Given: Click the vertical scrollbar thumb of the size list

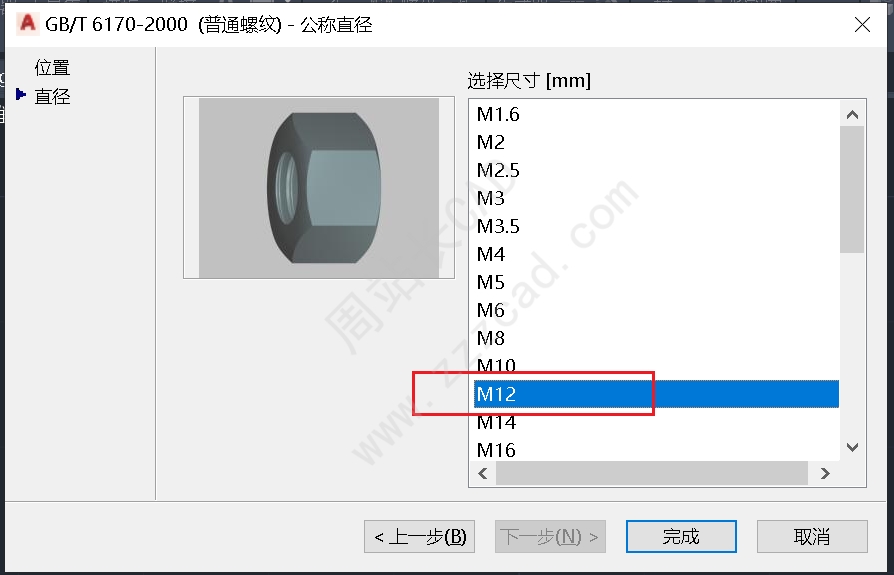Looking at the screenshot, I should pyautogui.click(x=852, y=190).
